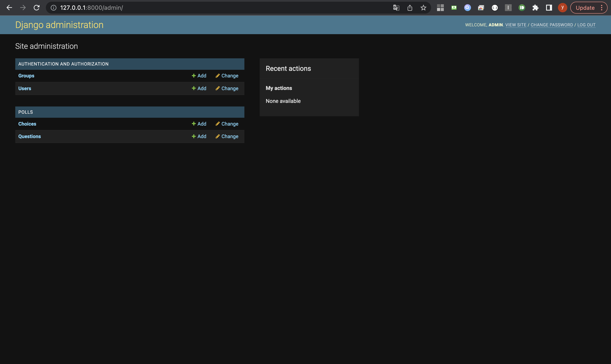Click the browser back arrow
Image resolution: width=611 pixels, height=364 pixels.
9,8
